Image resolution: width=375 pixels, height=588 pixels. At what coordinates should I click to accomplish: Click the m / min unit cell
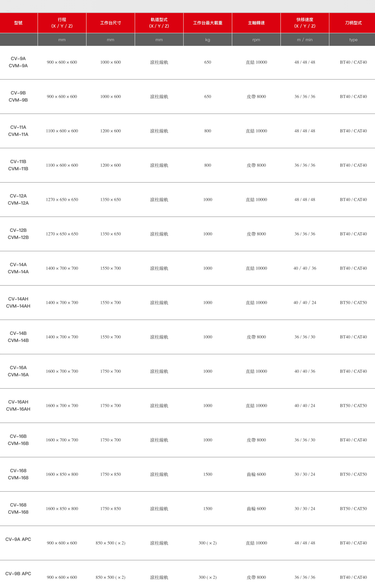[x=305, y=39]
